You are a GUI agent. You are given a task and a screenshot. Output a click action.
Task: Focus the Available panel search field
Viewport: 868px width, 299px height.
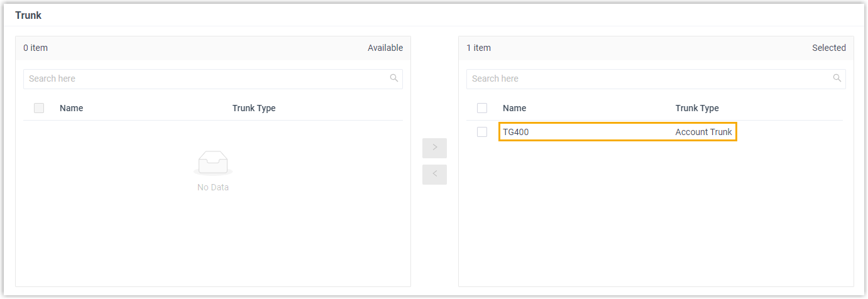pyautogui.click(x=213, y=79)
